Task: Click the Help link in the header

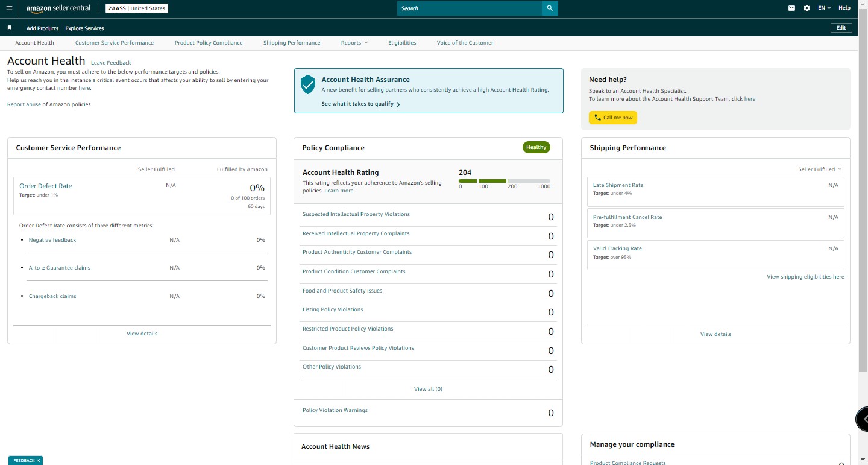Action: (844, 8)
